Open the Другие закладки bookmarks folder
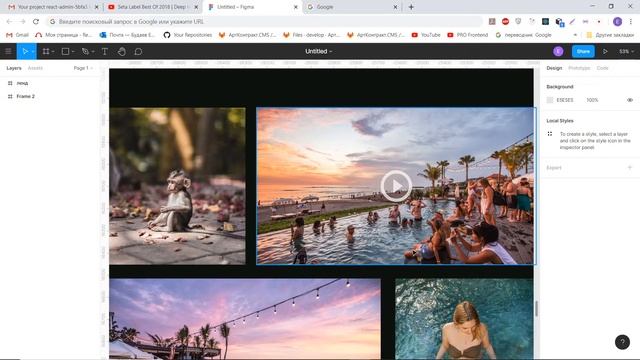 click(x=610, y=35)
